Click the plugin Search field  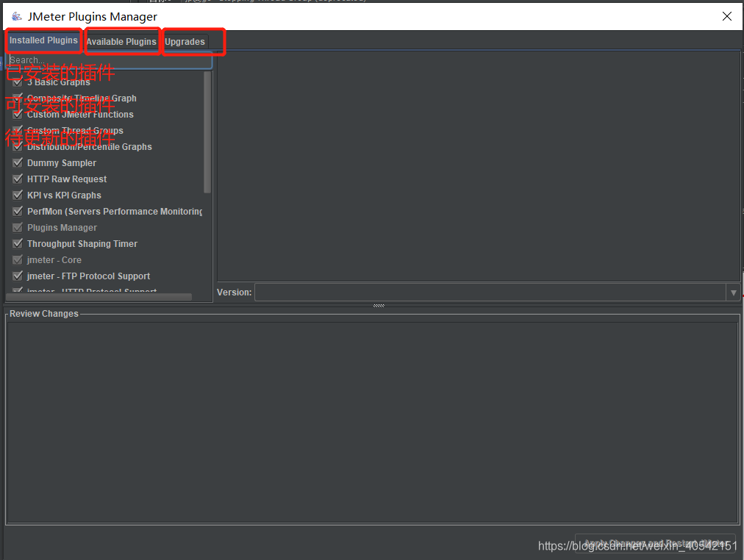(x=110, y=60)
